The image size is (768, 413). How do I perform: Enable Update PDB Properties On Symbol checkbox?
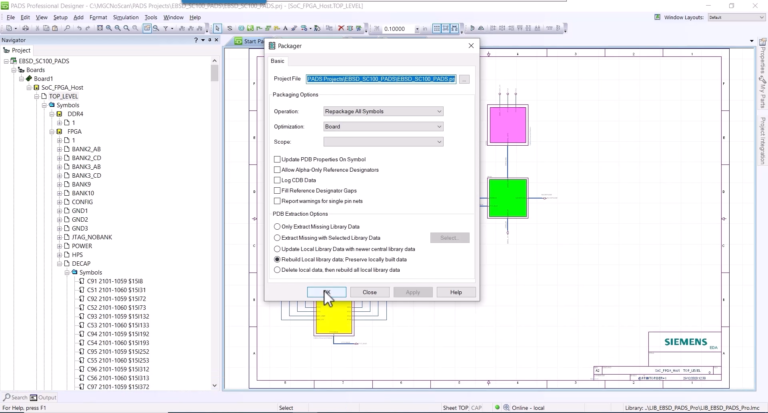(277, 159)
